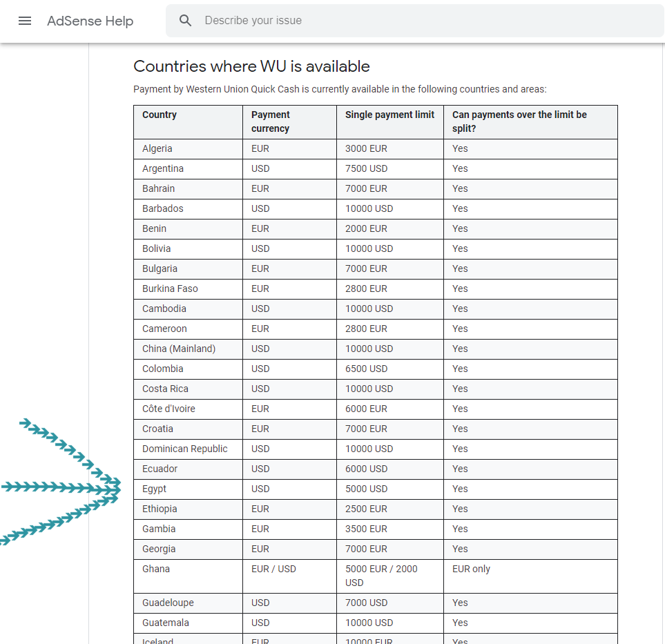This screenshot has width=665, height=644.
Task: Open the AdSense Help home link
Action: tap(90, 21)
